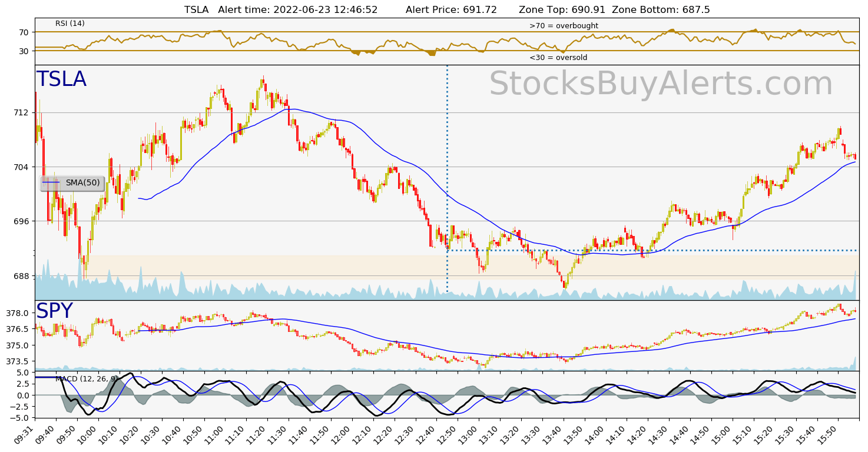Click the 14:30 time axis label
The height and width of the screenshot is (452, 868).
pyautogui.click(x=660, y=434)
